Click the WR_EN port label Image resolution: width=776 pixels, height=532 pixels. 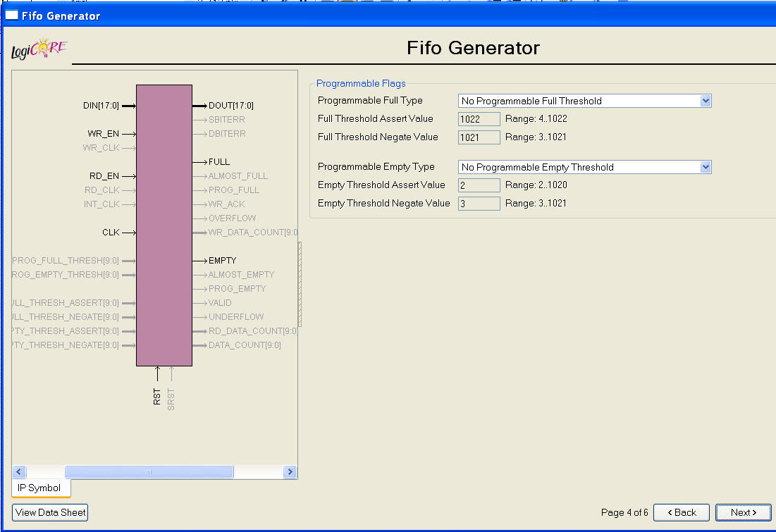pyautogui.click(x=104, y=134)
